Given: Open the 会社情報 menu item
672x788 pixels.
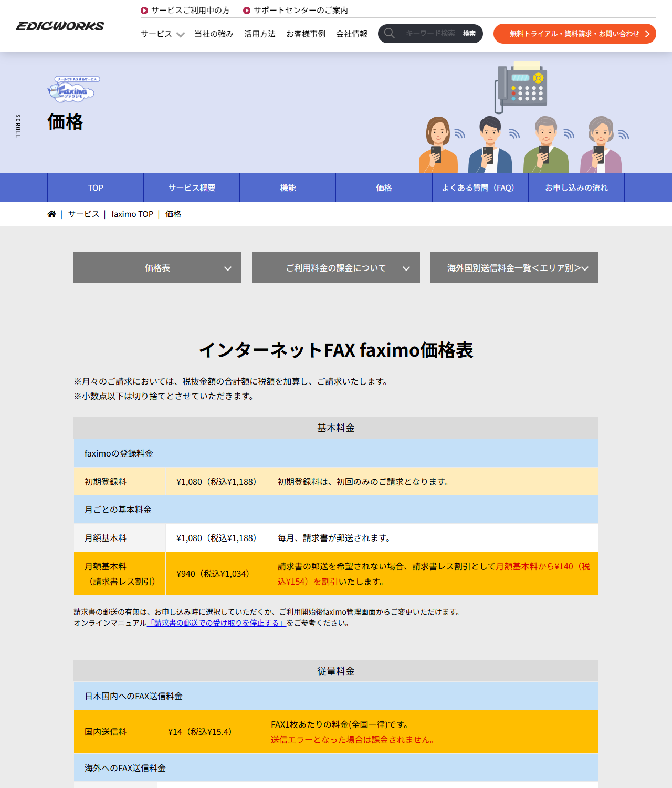Looking at the screenshot, I should (352, 34).
